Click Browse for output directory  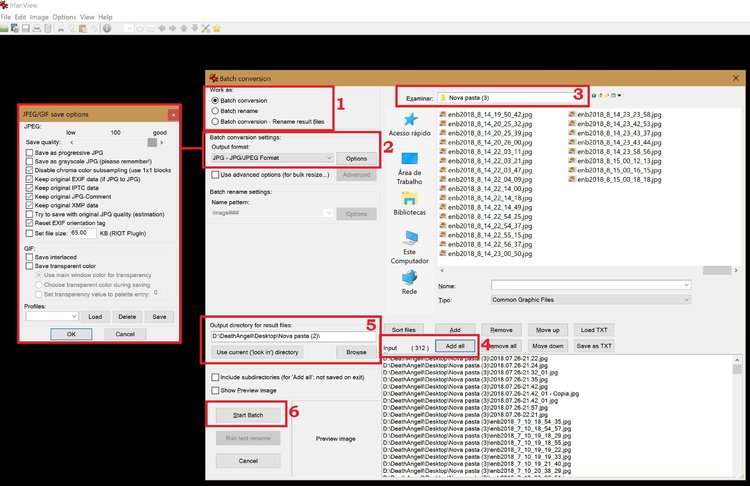(x=356, y=353)
